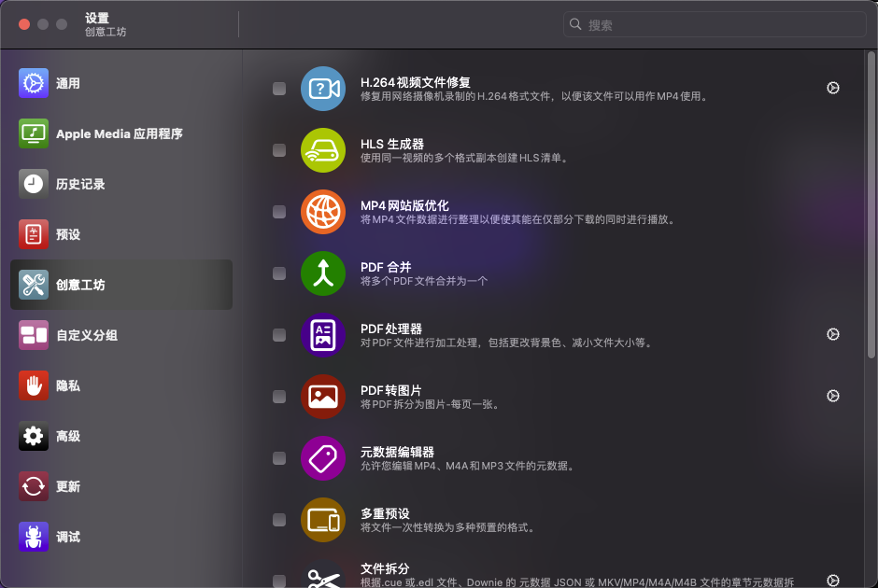Tick the PDF处理器 checkbox

[279, 334]
